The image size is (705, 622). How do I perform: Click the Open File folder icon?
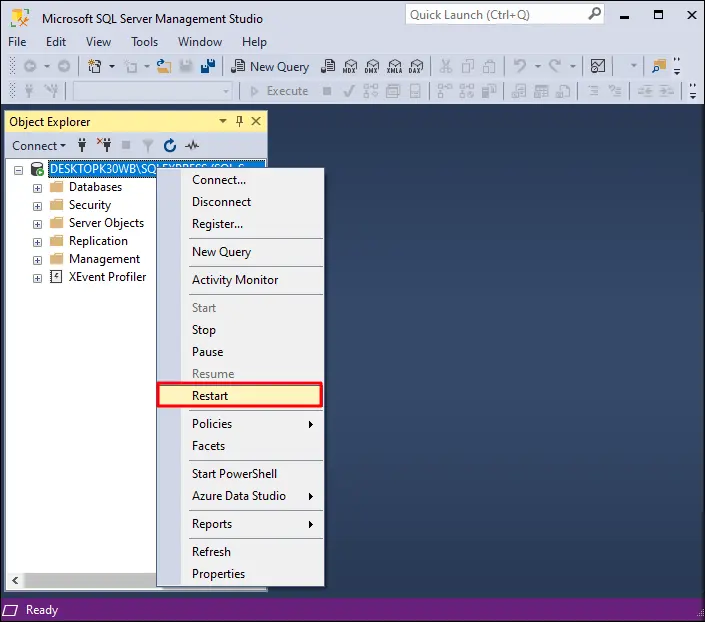(x=164, y=67)
